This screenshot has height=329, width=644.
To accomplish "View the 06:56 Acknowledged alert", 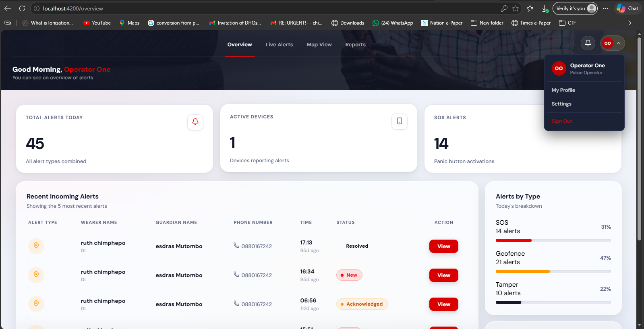I will 443,304.
